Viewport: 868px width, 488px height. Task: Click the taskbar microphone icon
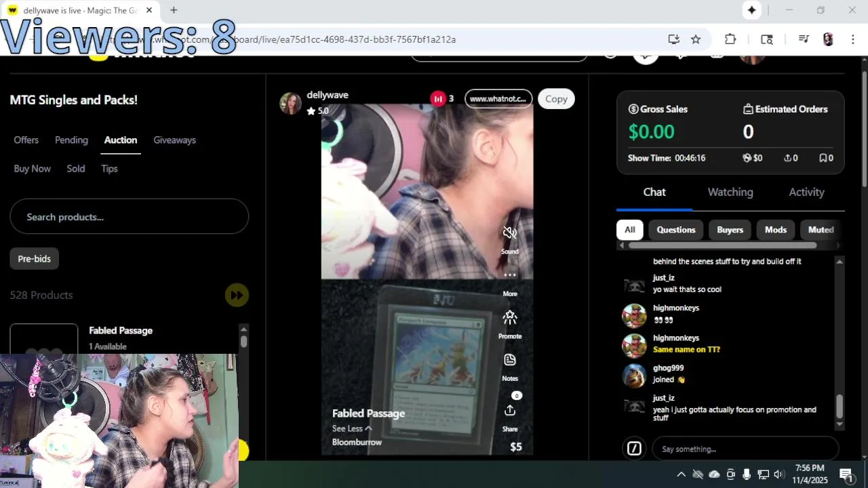click(747, 474)
